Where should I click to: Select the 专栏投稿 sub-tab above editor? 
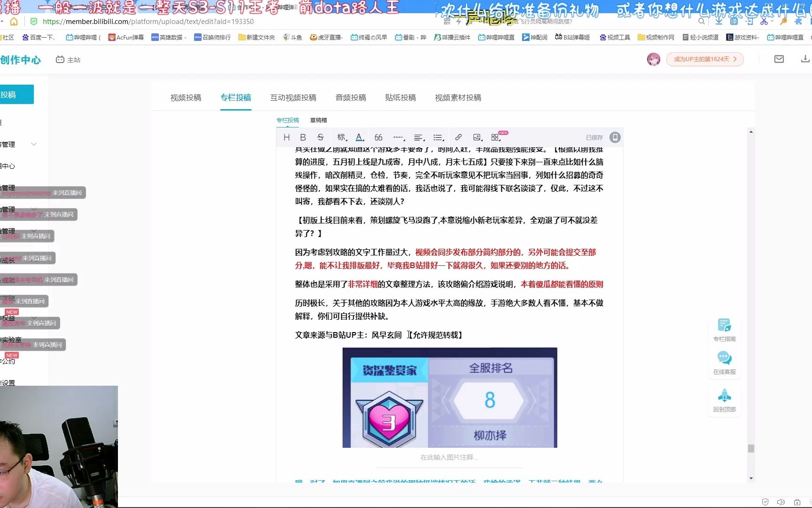pyautogui.click(x=288, y=120)
